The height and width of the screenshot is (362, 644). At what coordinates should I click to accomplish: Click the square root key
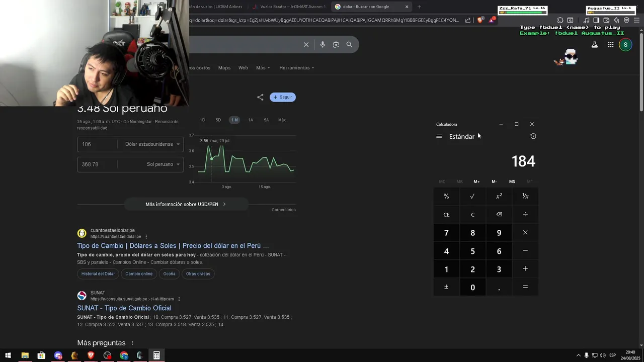[x=472, y=196]
